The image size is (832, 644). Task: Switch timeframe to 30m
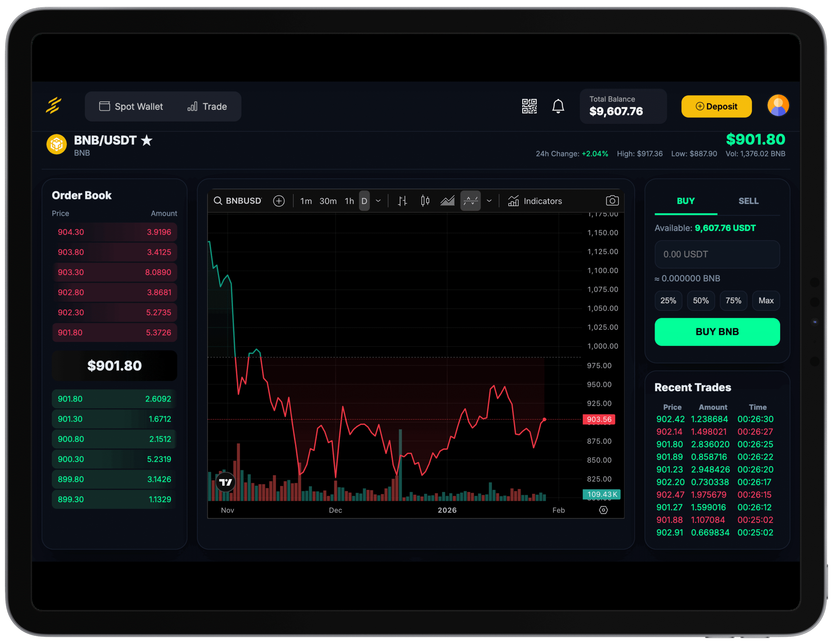point(328,201)
